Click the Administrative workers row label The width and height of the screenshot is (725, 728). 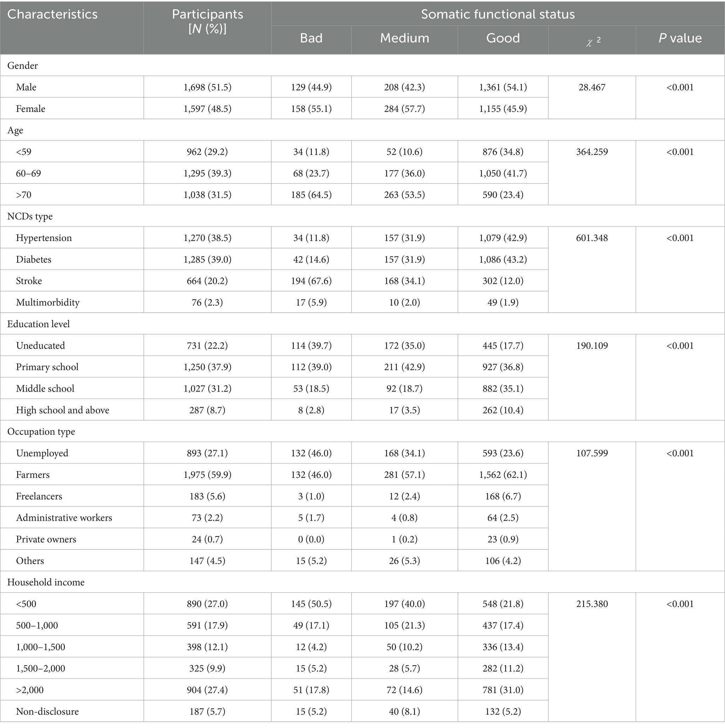(x=64, y=518)
